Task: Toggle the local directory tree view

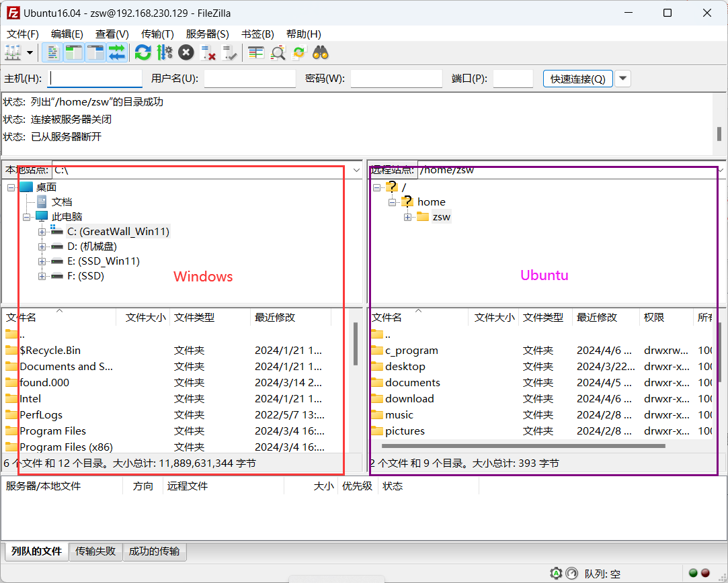Action: pos(73,53)
